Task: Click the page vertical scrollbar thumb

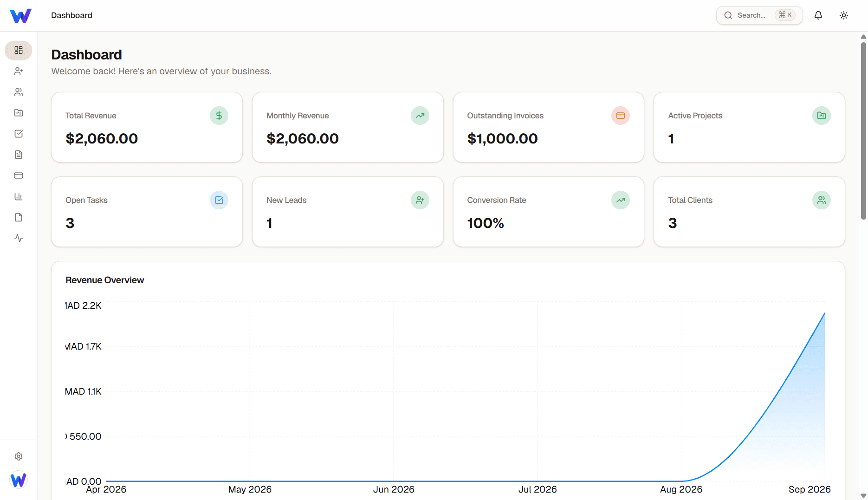Action: tap(863, 131)
